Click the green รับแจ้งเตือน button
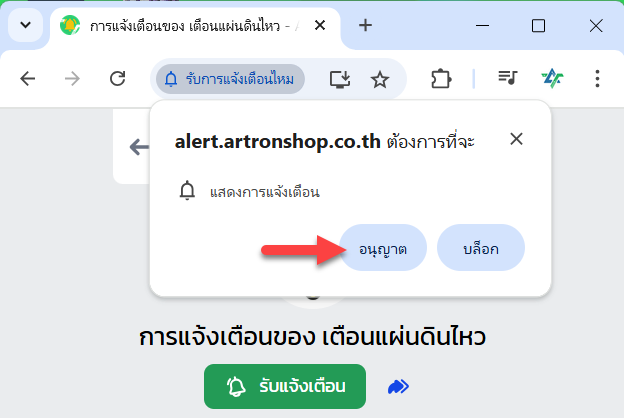The width and height of the screenshot is (624, 418). click(x=285, y=386)
